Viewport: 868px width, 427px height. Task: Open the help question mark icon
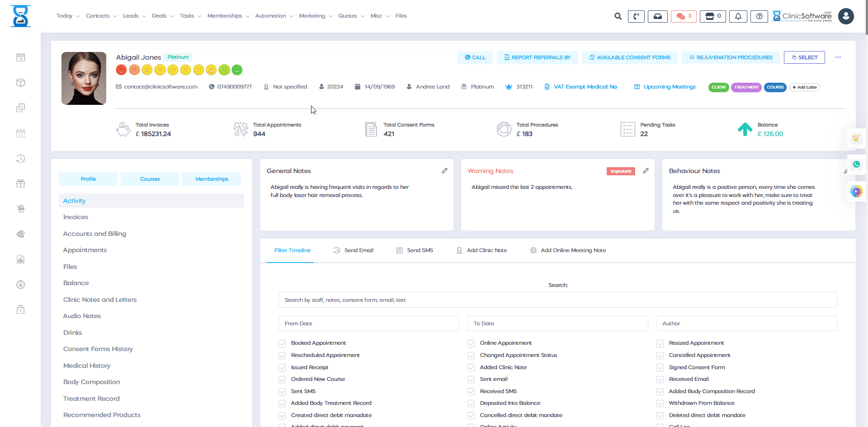(x=759, y=16)
